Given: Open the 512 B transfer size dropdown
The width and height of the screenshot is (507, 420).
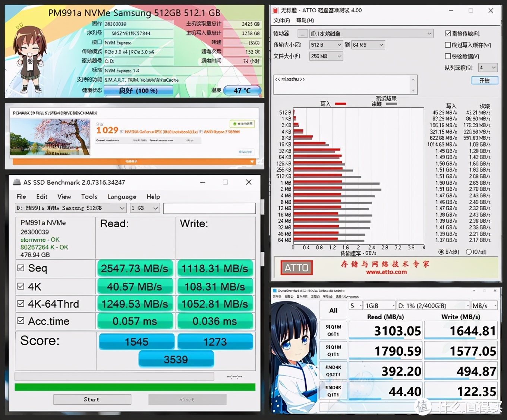Looking at the screenshot, I should click(x=326, y=45).
